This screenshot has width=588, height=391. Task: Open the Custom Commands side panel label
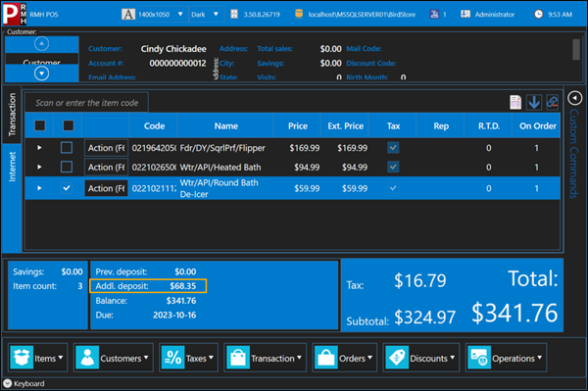(574, 154)
